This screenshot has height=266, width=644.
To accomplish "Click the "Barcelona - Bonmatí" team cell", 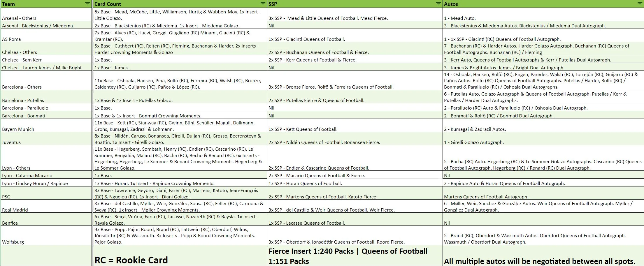I will click(x=47, y=115).
